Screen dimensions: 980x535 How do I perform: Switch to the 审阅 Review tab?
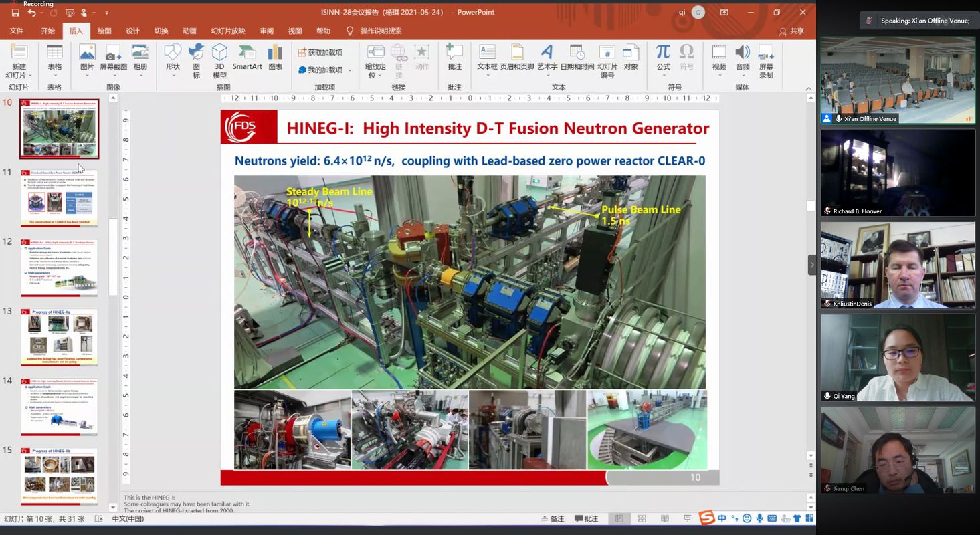click(x=266, y=31)
